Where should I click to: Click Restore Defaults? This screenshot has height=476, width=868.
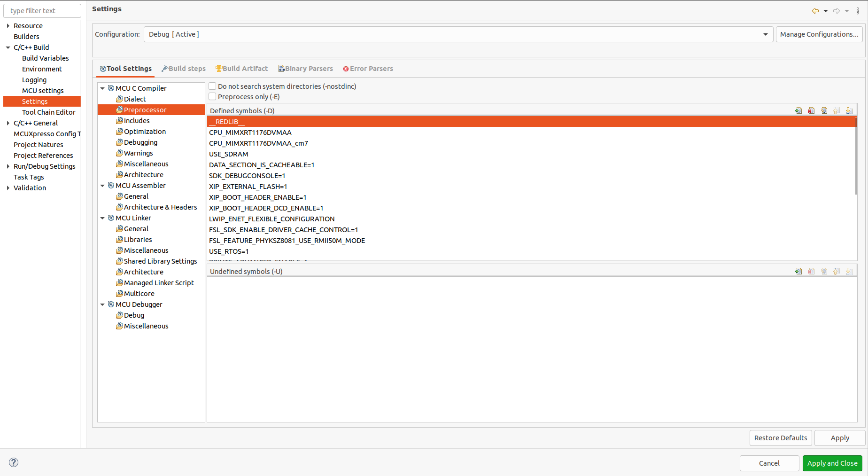pyautogui.click(x=780, y=437)
